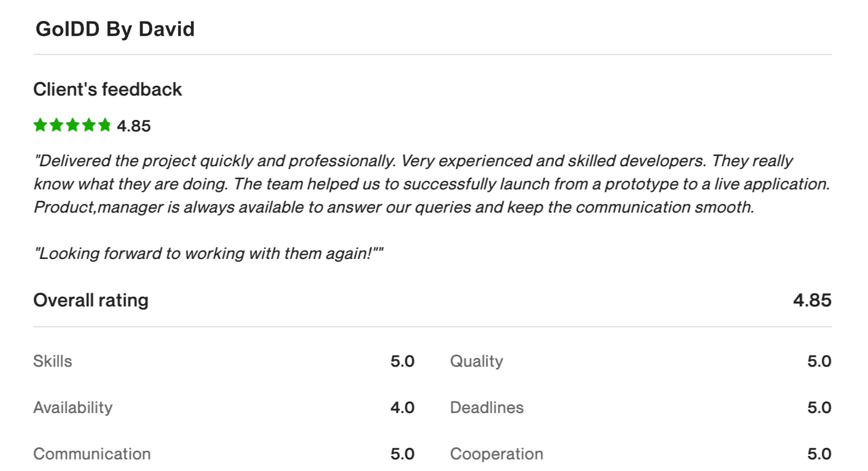Click the 4.85 score beside stars

[134, 126]
